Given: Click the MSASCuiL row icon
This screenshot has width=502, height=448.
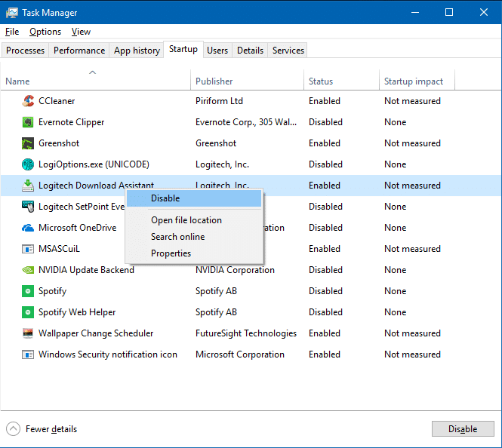Looking at the screenshot, I should tap(28, 249).
